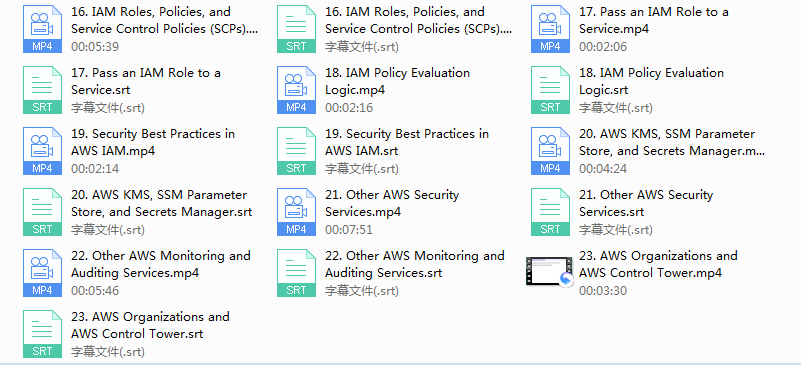801x365 pixels.
Task: Select file name 23. AWS Control Tower.mp4
Action: point(658,264)
